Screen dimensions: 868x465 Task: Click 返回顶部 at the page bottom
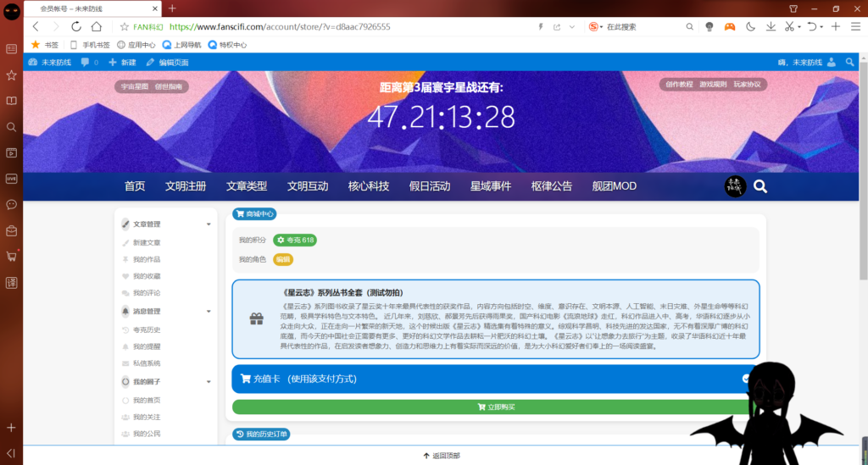pyautogui.click(x=441, y=456)
